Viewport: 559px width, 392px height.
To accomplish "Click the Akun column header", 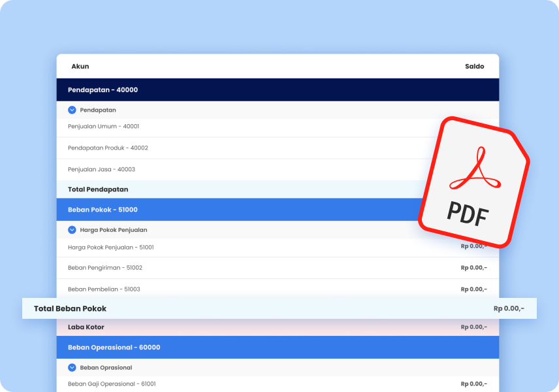I will tap(80, 67).
